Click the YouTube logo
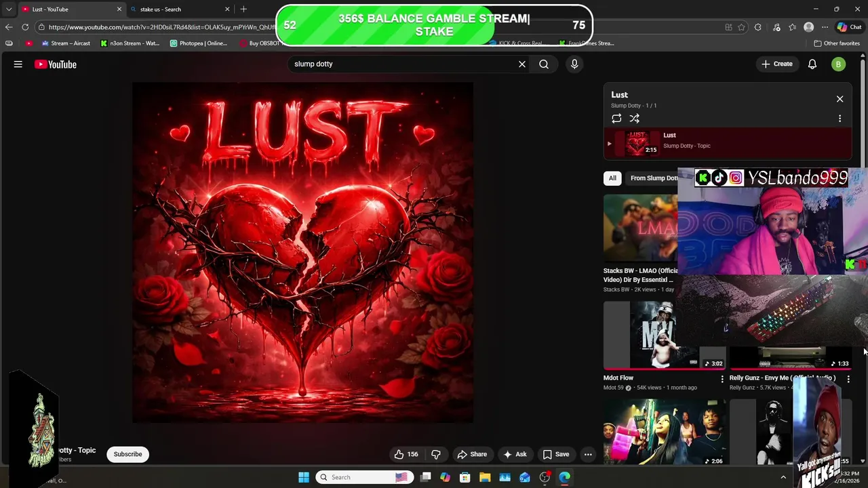 coord(56,64)
